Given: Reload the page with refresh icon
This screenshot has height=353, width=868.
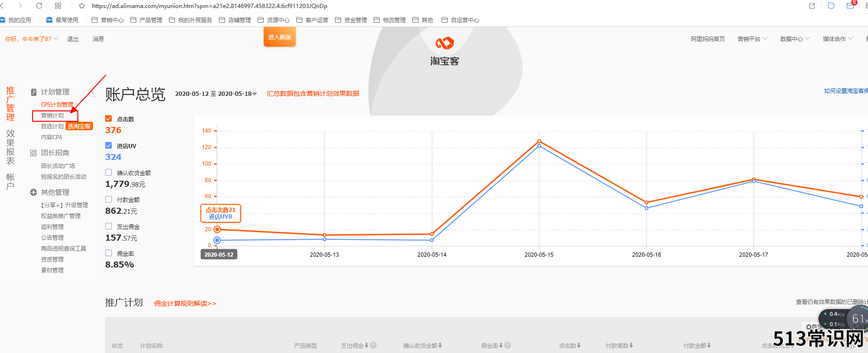Looking at the screenshot, I should (39, 6).
